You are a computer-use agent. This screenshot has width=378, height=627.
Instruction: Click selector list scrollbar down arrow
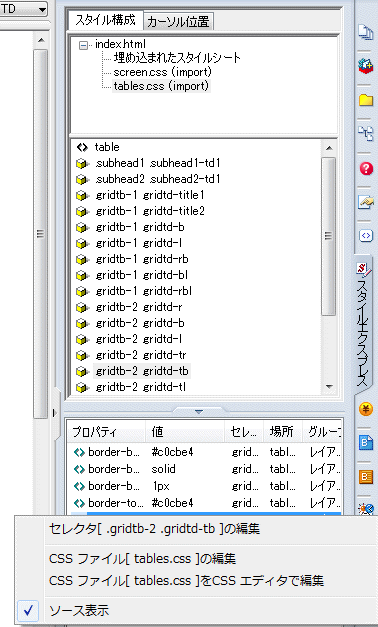329,387
